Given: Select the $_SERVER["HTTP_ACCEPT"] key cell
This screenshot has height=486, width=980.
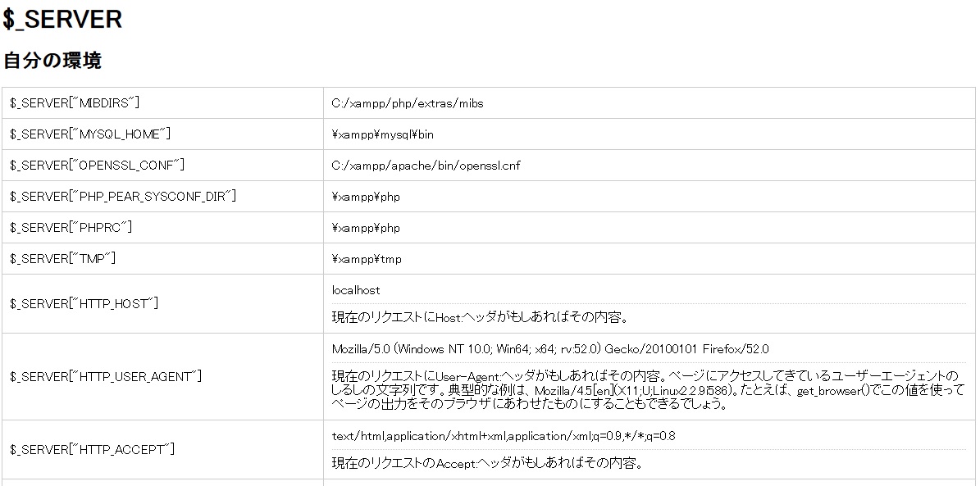Looking at the screenshot, I should (162, 450).
